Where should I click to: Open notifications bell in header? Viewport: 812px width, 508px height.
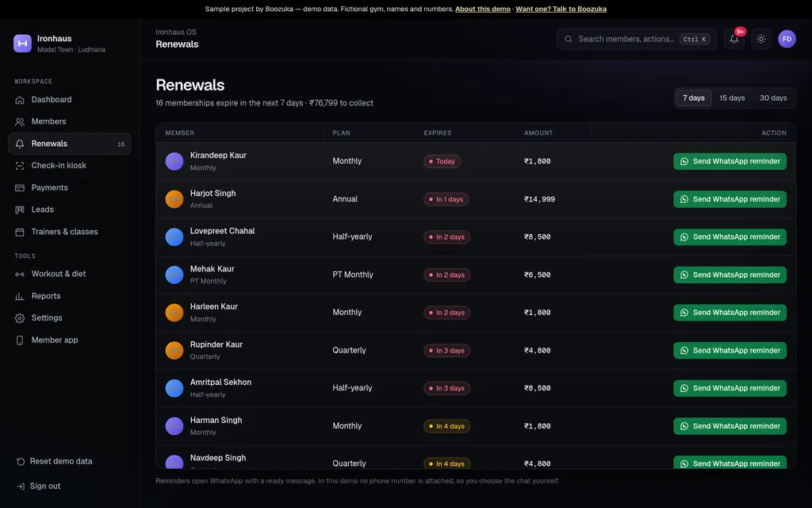733,39
